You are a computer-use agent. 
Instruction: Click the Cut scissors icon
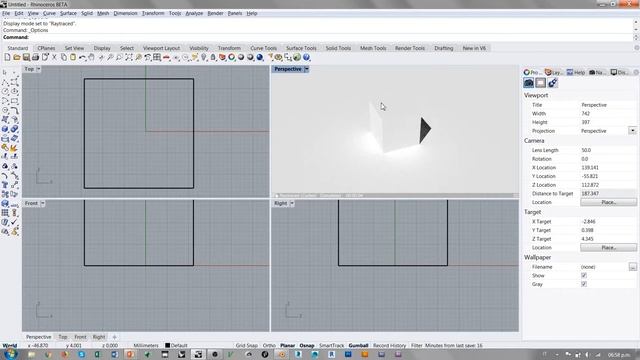[x=54, y=58]
